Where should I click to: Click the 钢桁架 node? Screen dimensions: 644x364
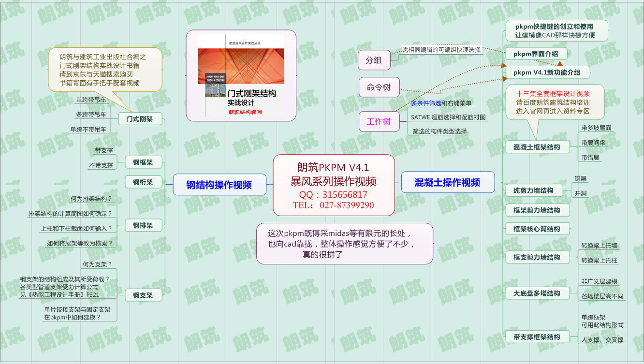pyautogui.click(x=143, y=182)
